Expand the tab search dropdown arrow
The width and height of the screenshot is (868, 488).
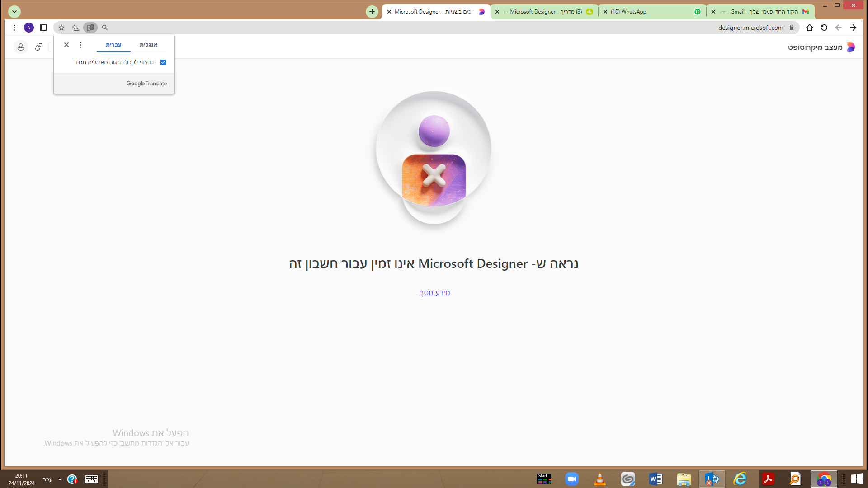coord(14,12)
